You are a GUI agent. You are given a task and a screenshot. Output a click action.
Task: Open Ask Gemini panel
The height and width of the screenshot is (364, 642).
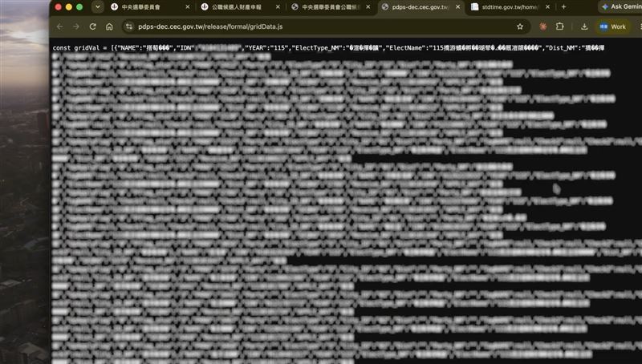click(x=621, y=7)
